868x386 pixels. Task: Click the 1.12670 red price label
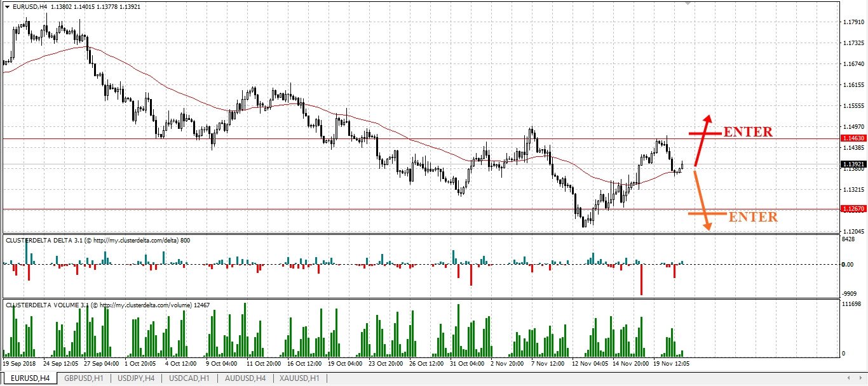coord(851,208)
